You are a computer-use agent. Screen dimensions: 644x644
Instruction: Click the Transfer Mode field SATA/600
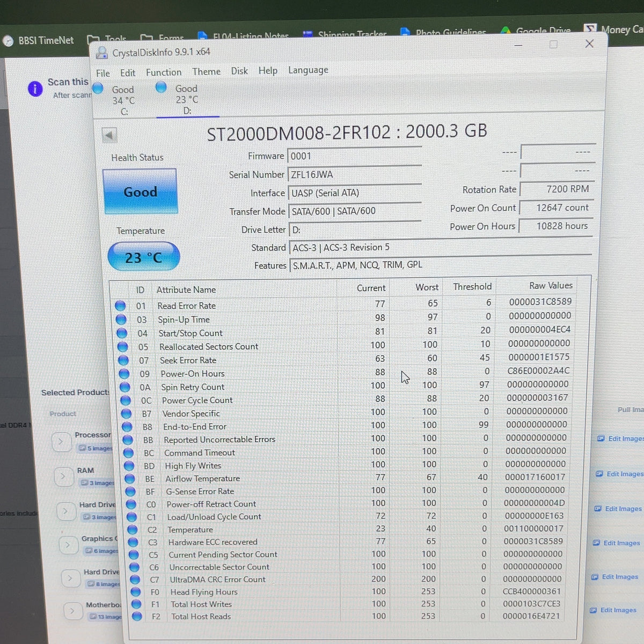coord(354,211)
